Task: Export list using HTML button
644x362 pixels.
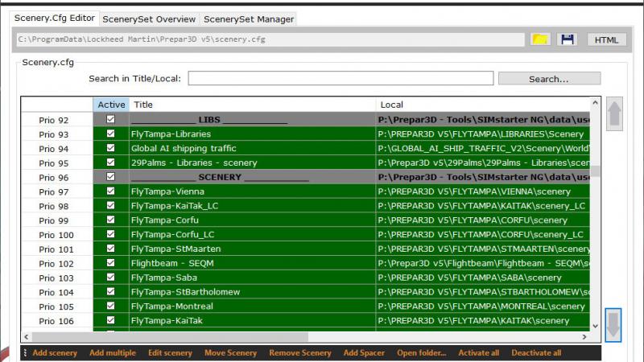Action: (x=606, y=39)
